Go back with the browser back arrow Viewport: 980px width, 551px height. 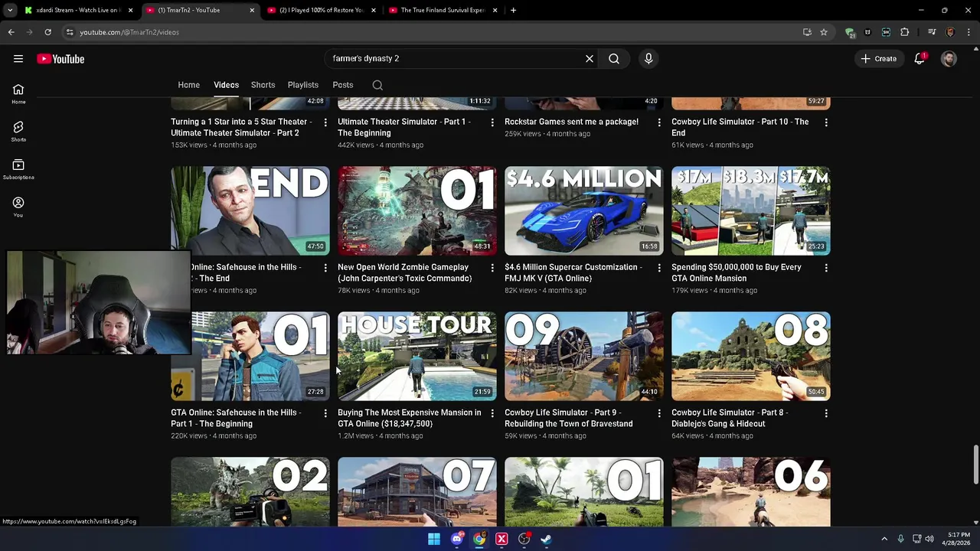tap(11, 32)
